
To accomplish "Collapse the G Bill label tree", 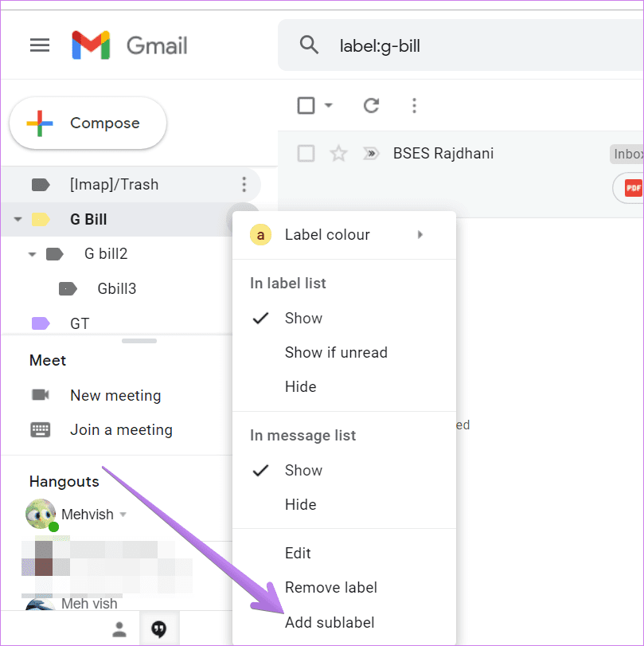I will pyautogui.click(x=18, y=220).
